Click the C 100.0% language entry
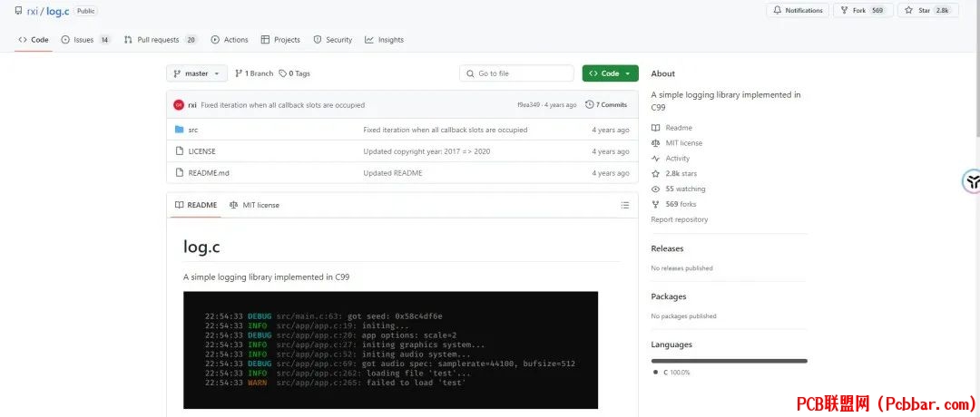The height and width of the screenshot is (417, 980). pos(671,373)
